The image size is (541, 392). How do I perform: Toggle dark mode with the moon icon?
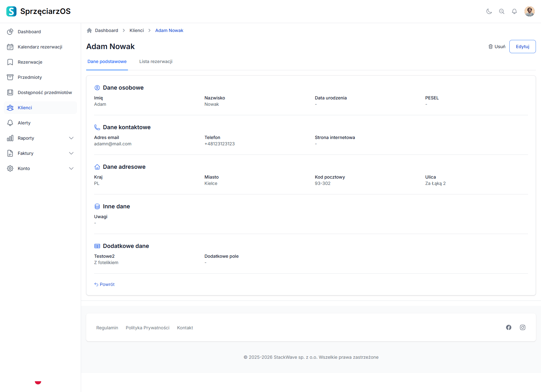(489, 11)
